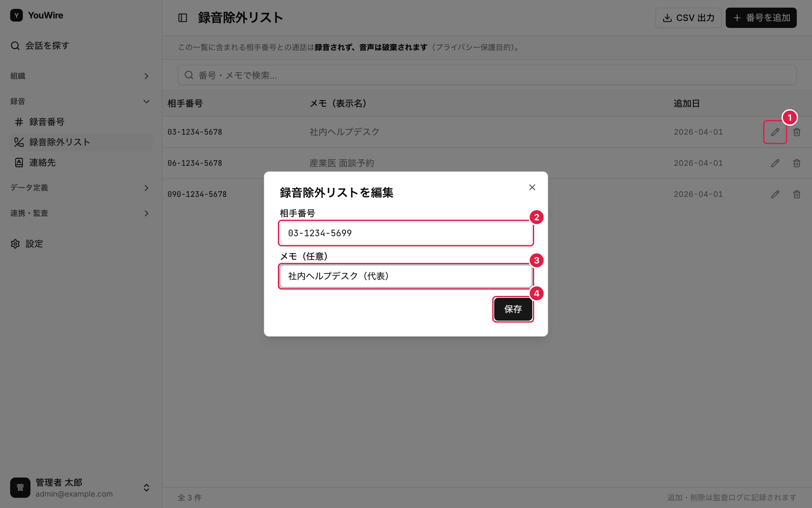
Task: Select the 06-1234-5678 number cell
Action: coord(195,163)
